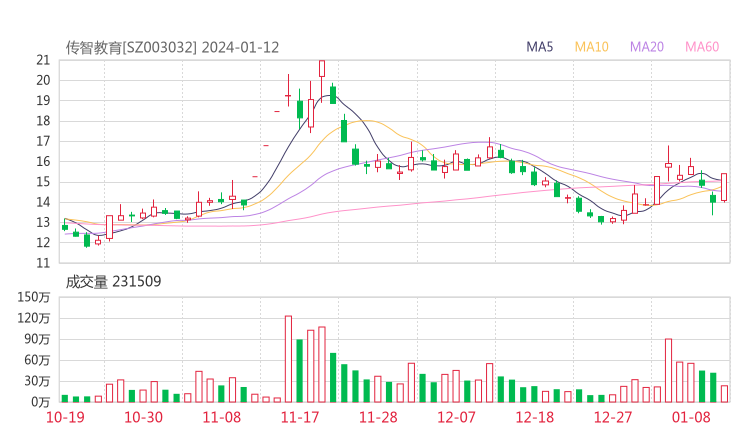Image resolution: width=740 pixels, height=440 pixels.
Task: Click price axis value 14
Action: click(x=43, y=202)
